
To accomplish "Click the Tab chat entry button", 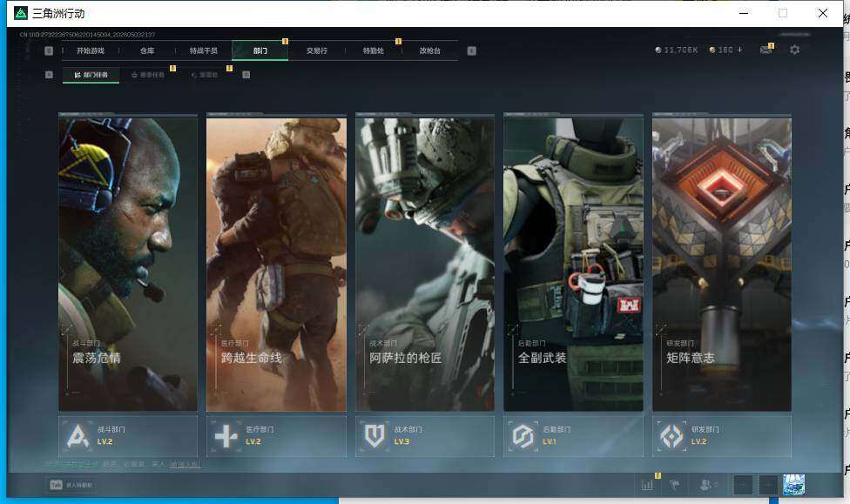I will click(x=71, y=485).
